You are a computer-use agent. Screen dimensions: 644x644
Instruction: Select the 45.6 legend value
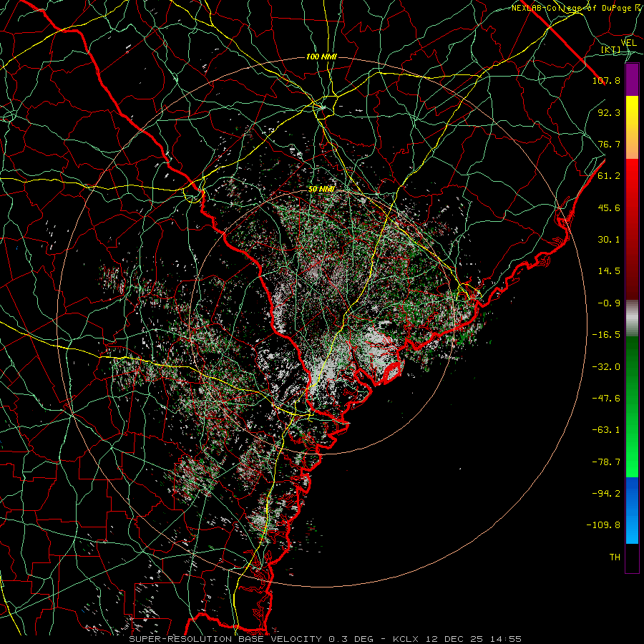(x=609, y=208)
